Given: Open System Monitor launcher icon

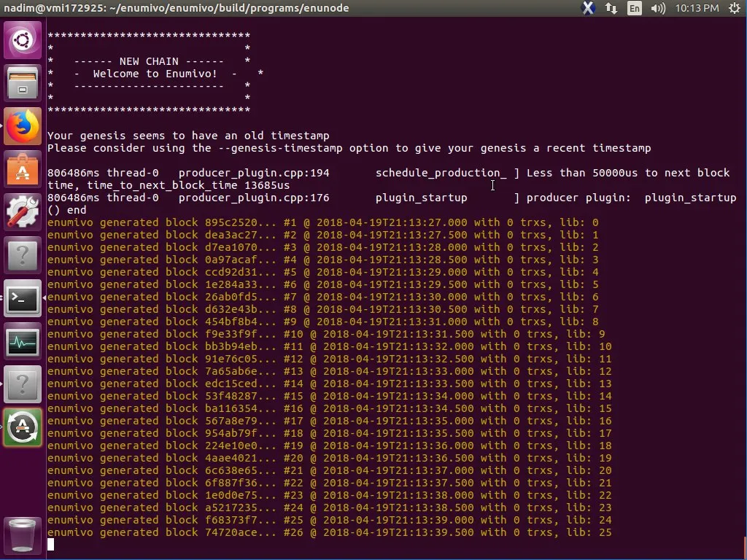Looking at the screenshot, I should [23, 341].
